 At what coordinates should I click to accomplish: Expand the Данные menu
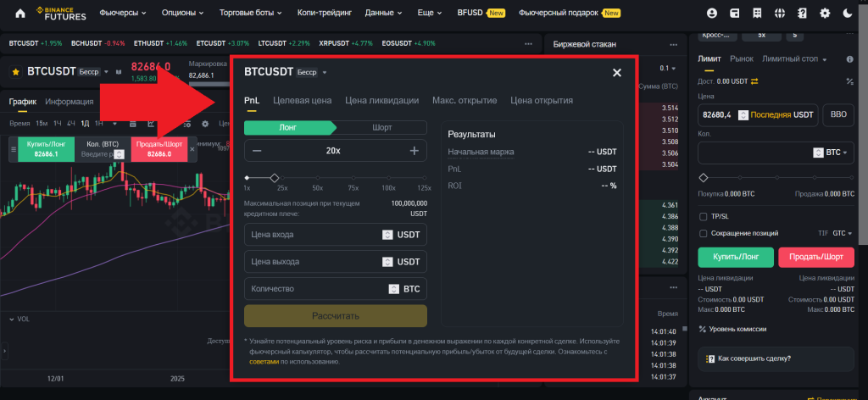(383, 13)
